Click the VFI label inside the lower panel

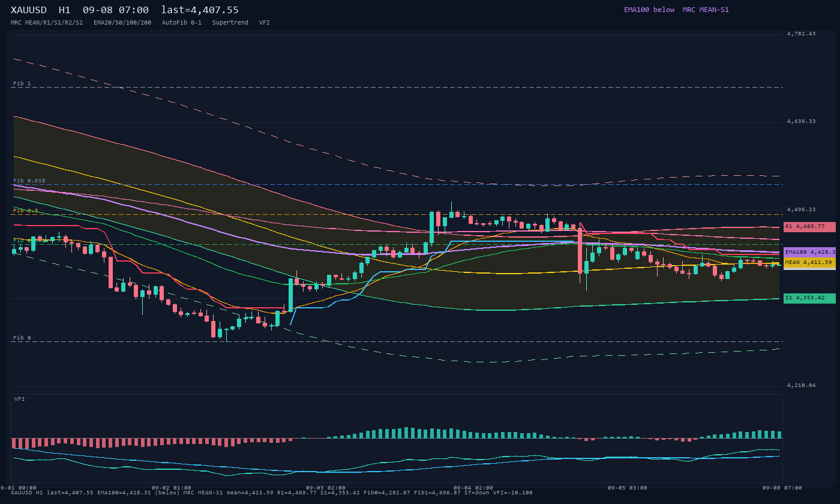point(20,399)
